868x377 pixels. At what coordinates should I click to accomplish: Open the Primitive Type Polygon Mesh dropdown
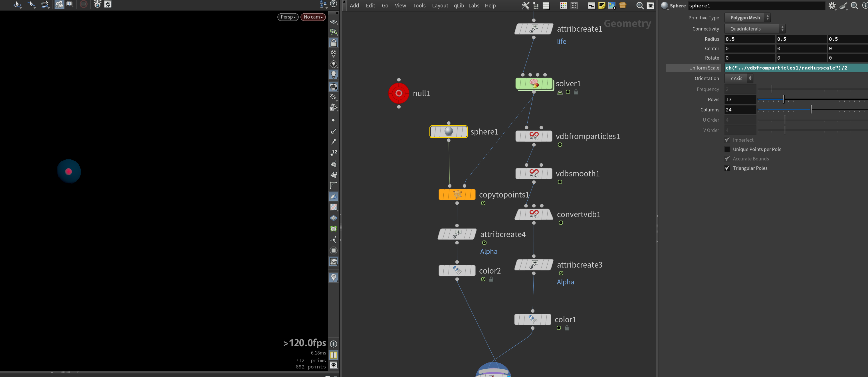[x=747, y=17]
